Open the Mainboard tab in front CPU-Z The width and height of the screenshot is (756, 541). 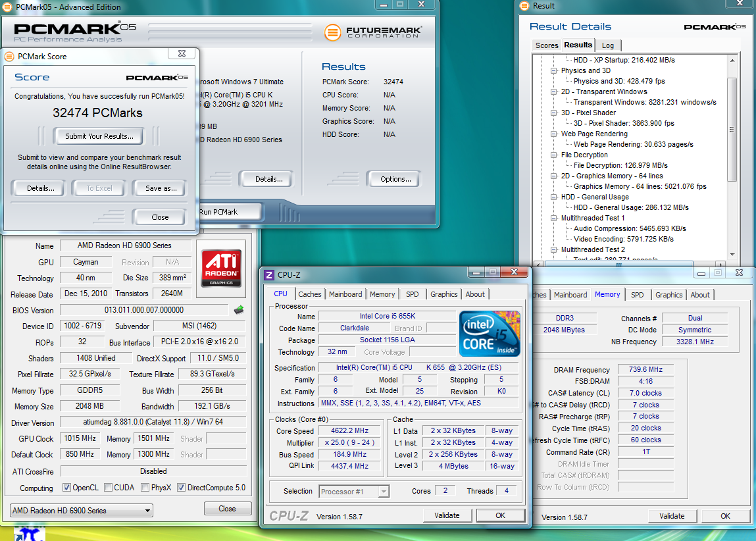click(x=345, y=294)
